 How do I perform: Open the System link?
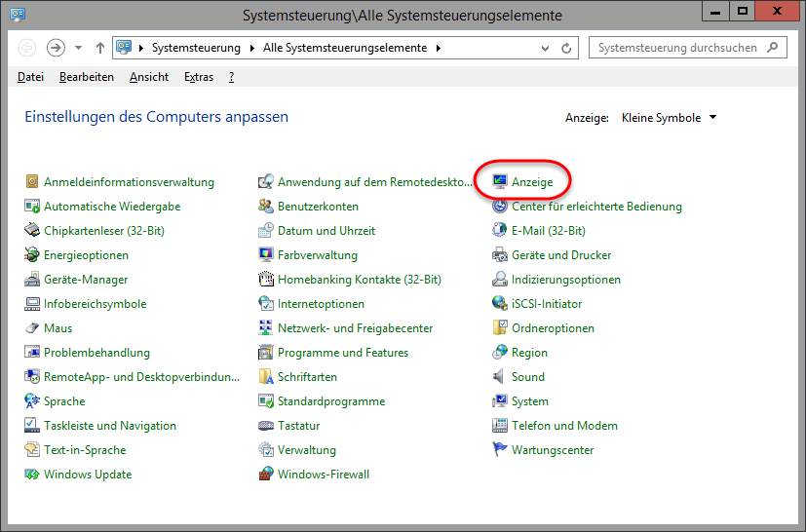point(530,400)
